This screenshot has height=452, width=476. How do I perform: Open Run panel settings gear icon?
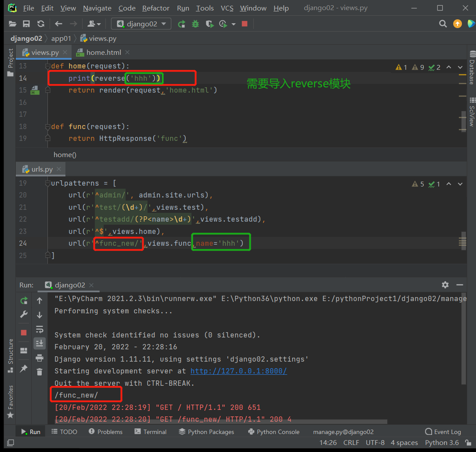[x=445, y=285]
